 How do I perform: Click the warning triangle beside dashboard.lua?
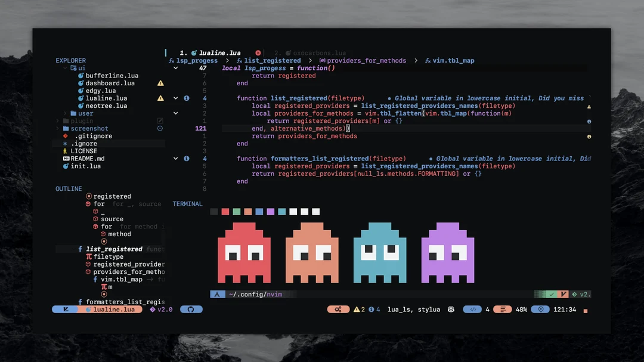click(160, 83)
